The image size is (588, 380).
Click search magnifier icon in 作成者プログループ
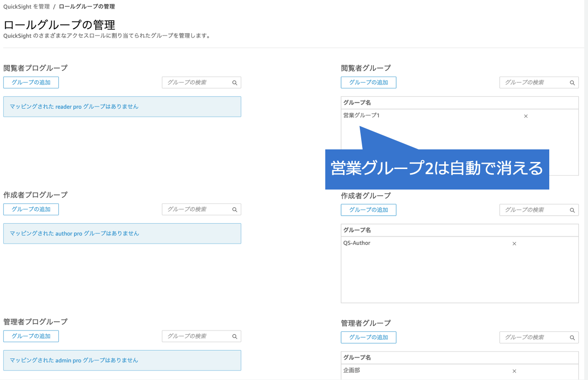click(235, 210)
